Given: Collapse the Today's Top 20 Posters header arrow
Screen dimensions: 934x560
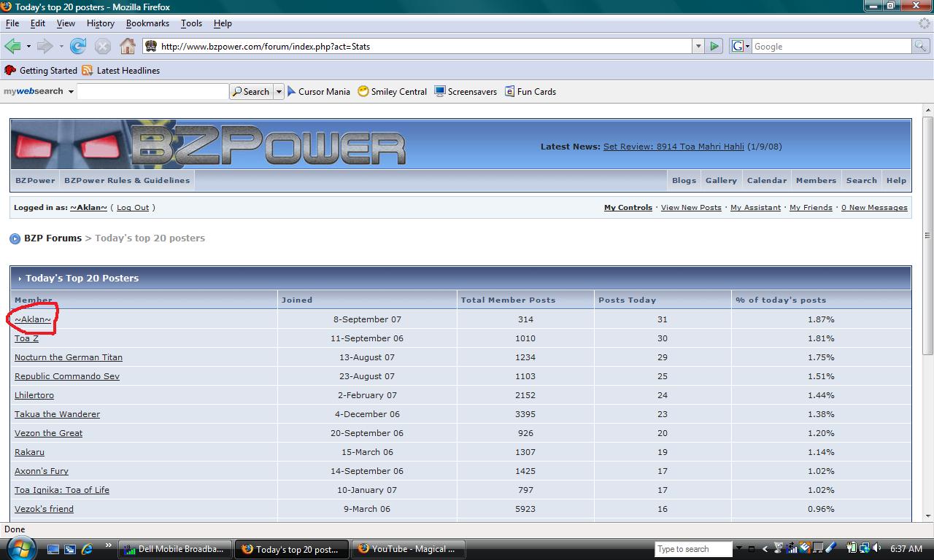Looking at the screenshot, I should 20,279.
